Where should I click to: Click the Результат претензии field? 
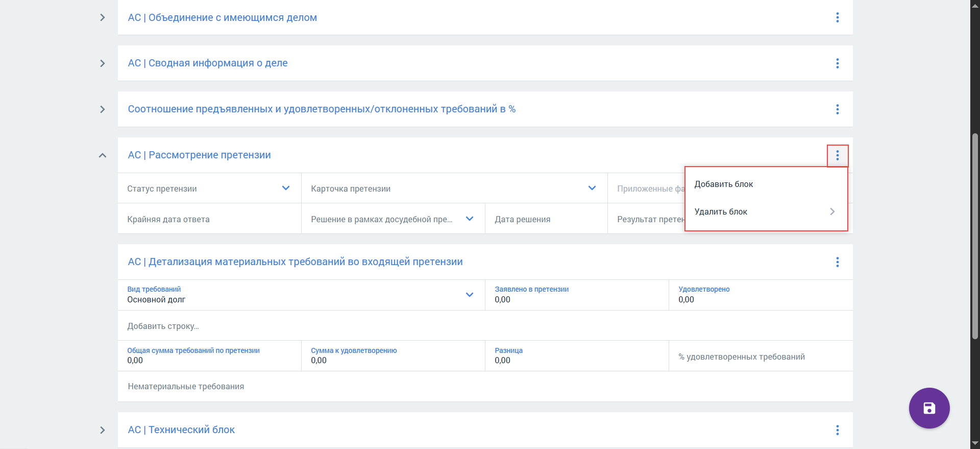click(647, 219)
